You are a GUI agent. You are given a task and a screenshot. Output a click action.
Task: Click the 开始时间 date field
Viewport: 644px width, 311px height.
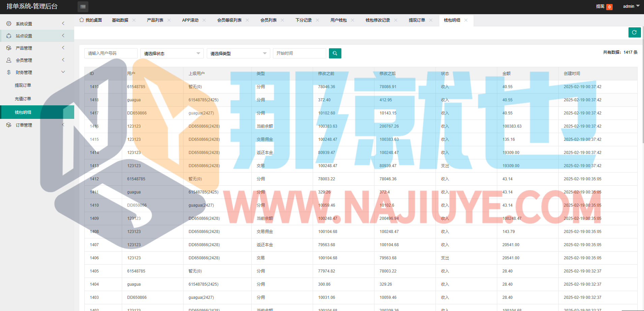pyautogui.click(x=299, y=53)
